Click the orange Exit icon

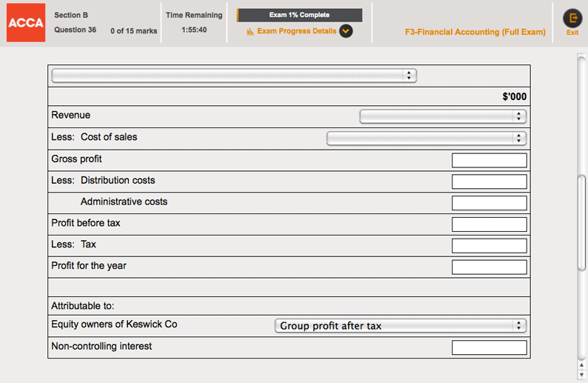tap(572, 19)
